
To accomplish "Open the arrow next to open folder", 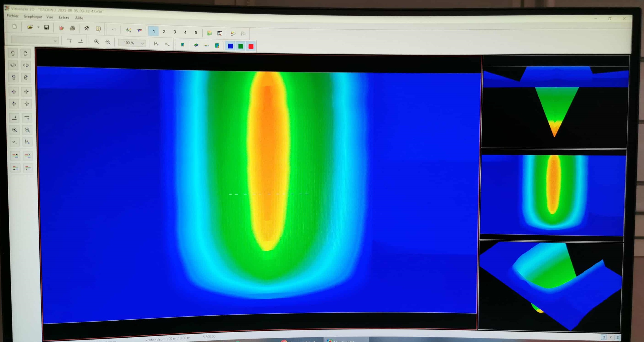I will (x=38, y=27).
